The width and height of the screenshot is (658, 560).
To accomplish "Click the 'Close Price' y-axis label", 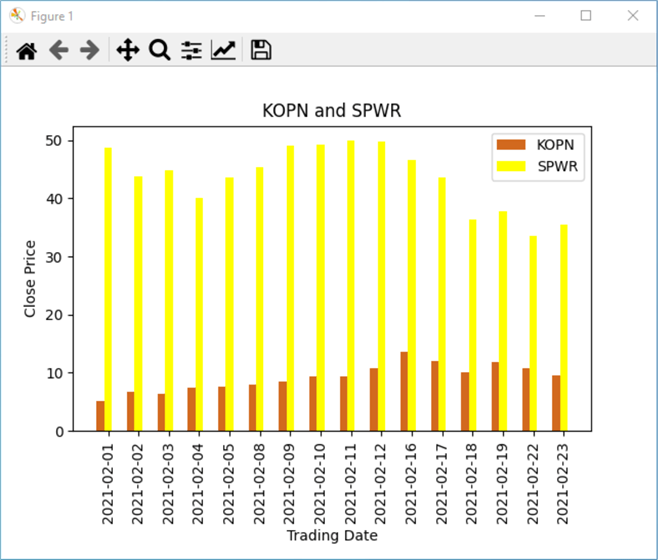I will point(30,279).
